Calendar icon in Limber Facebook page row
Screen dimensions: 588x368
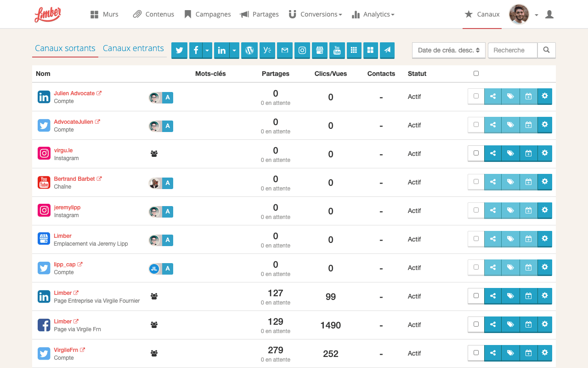528,325
